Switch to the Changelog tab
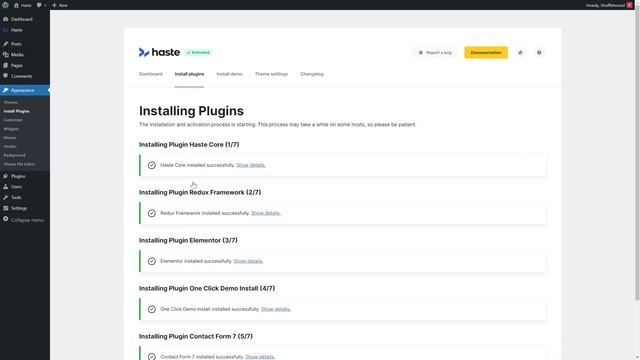Image resolution: width=640 pixels, height=360 pixels. click(312, 74)
